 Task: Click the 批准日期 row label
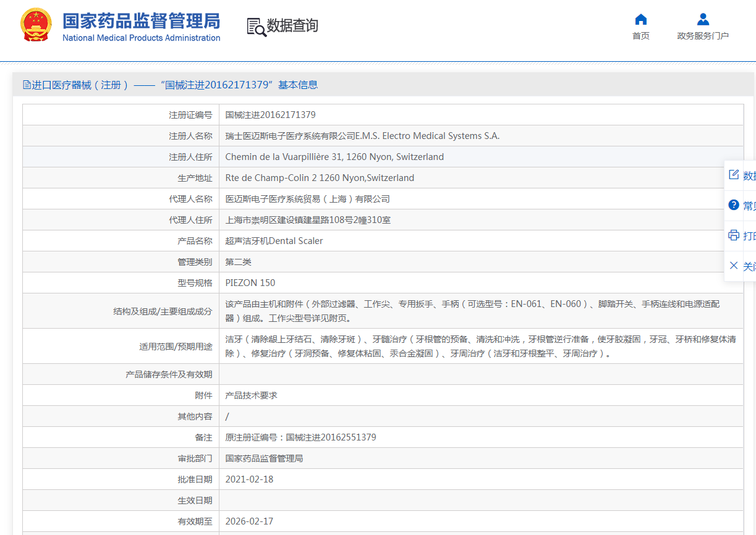click(195, 479)
